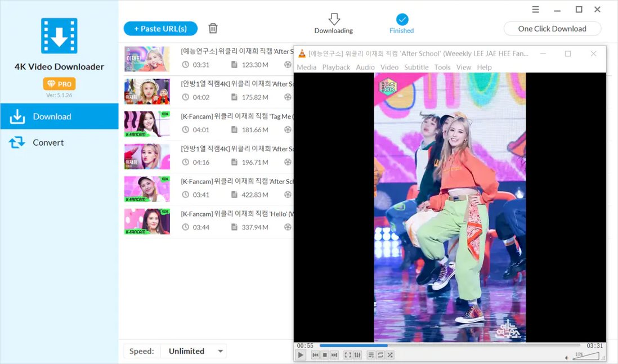Click the PRO badge
618x364 pixels.
coord(59,84)
